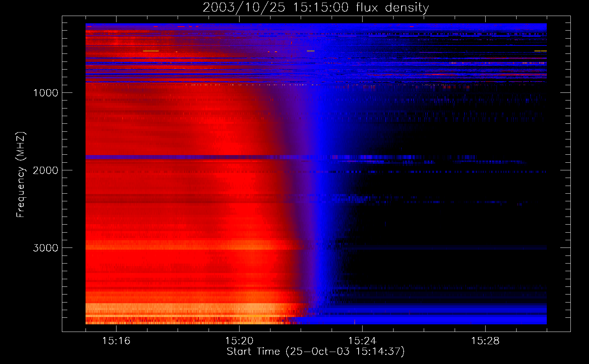Click the 15:20 time tick label

(239, 341)
